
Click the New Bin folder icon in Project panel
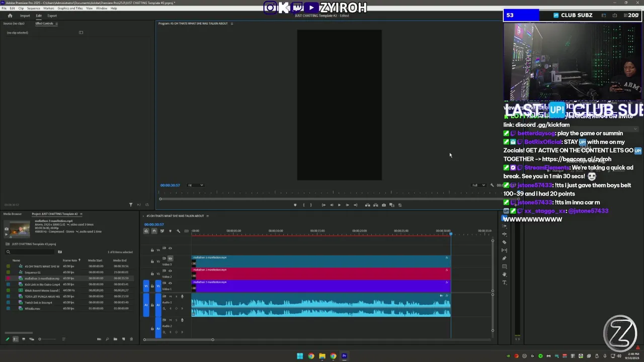click(115, 339)
